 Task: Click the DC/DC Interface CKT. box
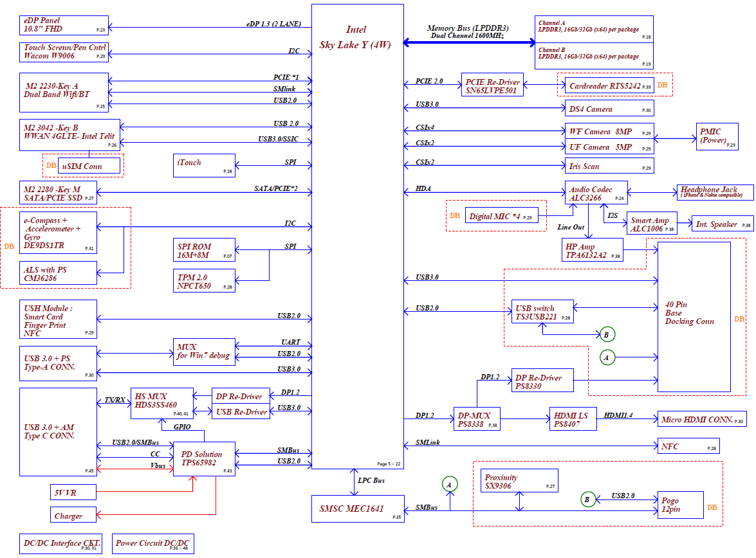point(61,543)
